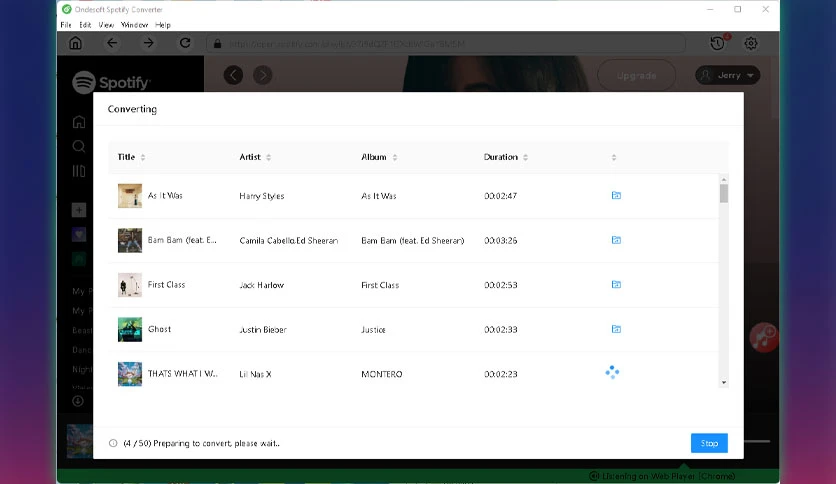This screenshot has width=836, height=484.
Task: Open the Help menu
Action: tap(163, 25)
